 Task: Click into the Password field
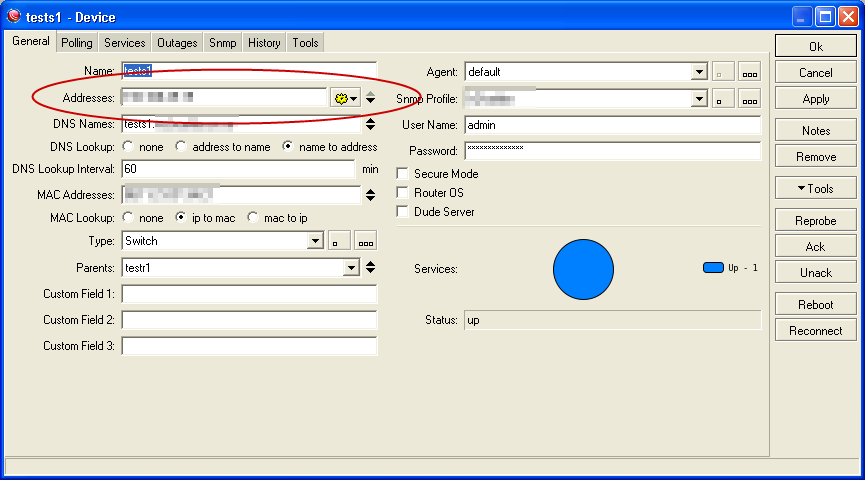[x=613, y=151]
